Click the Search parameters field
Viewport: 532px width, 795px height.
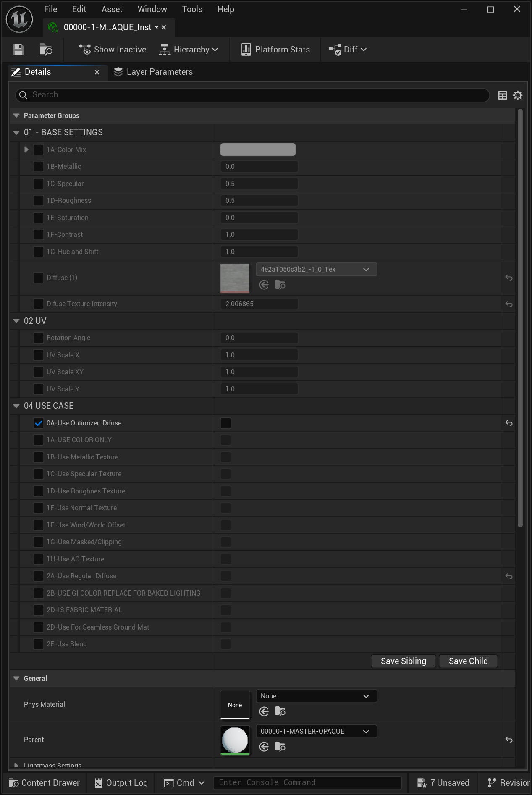252,95
